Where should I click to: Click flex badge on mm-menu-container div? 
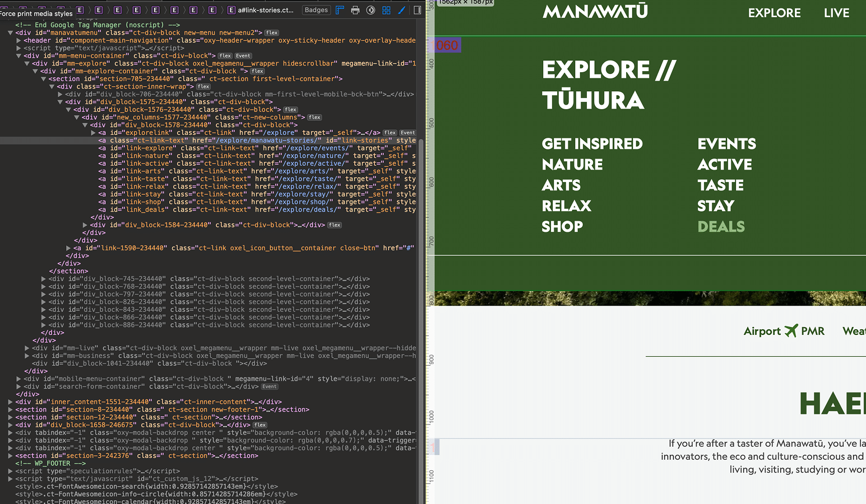225,56
